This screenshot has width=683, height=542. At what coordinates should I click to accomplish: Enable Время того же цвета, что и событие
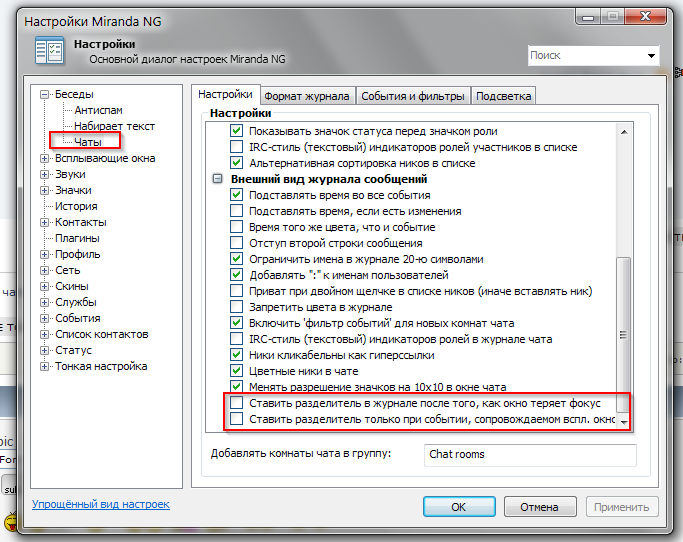237,227
